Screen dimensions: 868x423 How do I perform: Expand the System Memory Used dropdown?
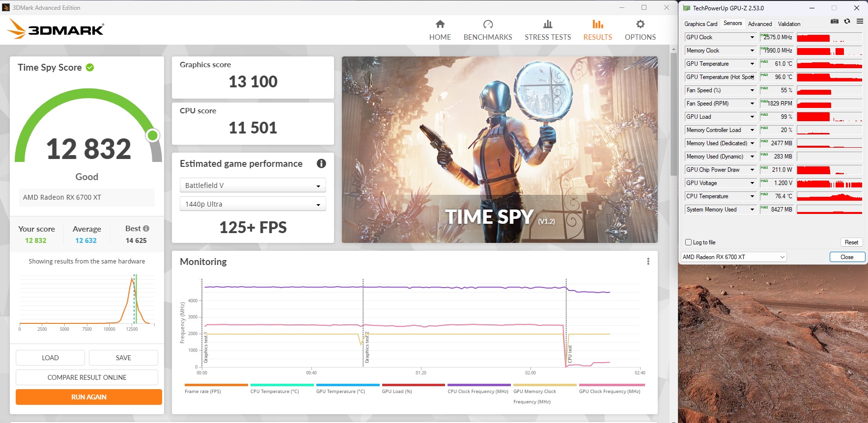click(752, 210)
